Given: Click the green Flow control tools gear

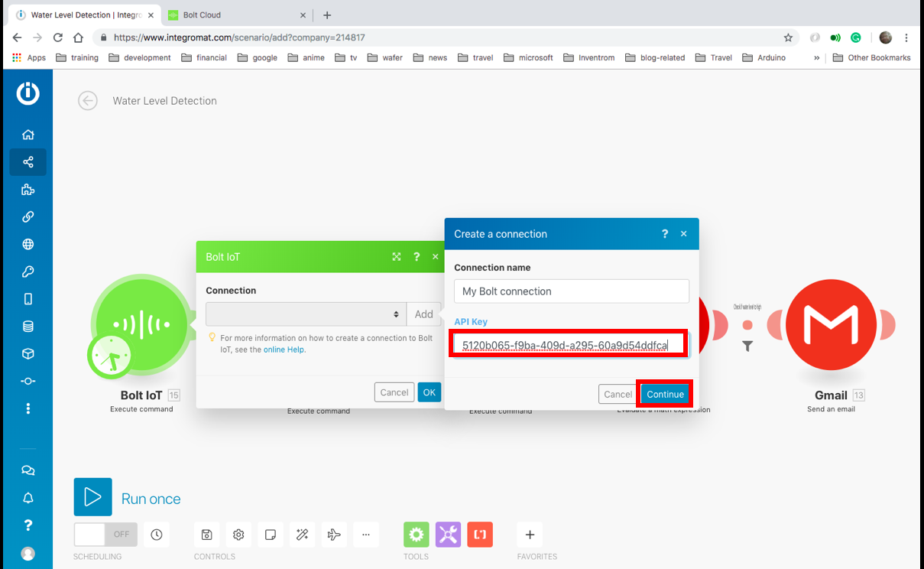Looking at the screenshot, I should 416,535.
